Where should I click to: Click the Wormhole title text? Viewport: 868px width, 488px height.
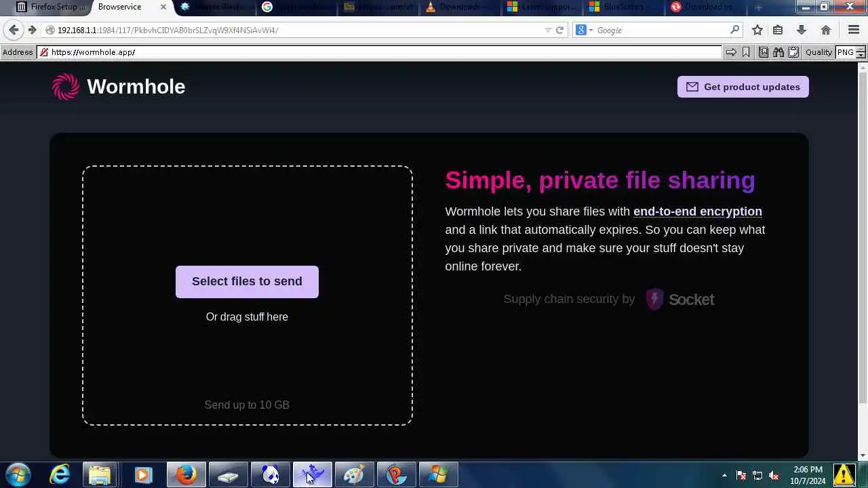[136, 87]
